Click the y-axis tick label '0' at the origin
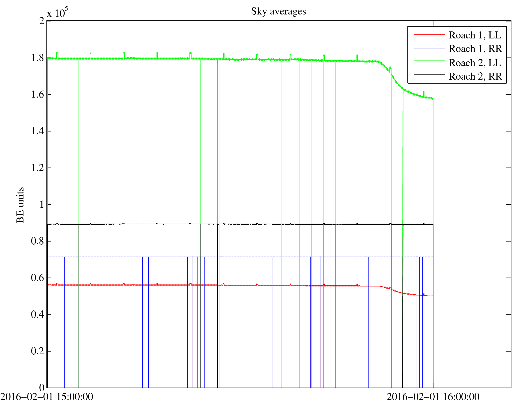Viewport: 518px width, 420px height. 42,388
